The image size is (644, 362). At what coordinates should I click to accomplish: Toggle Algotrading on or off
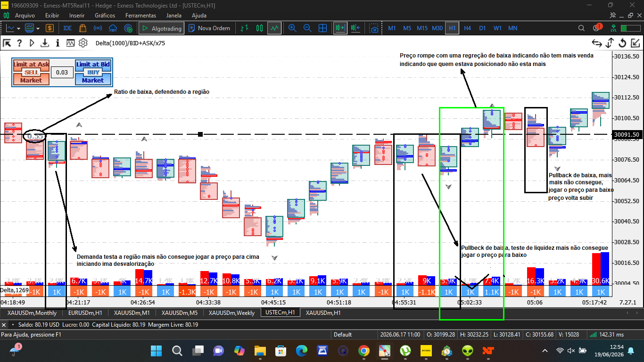click(161, 28)
